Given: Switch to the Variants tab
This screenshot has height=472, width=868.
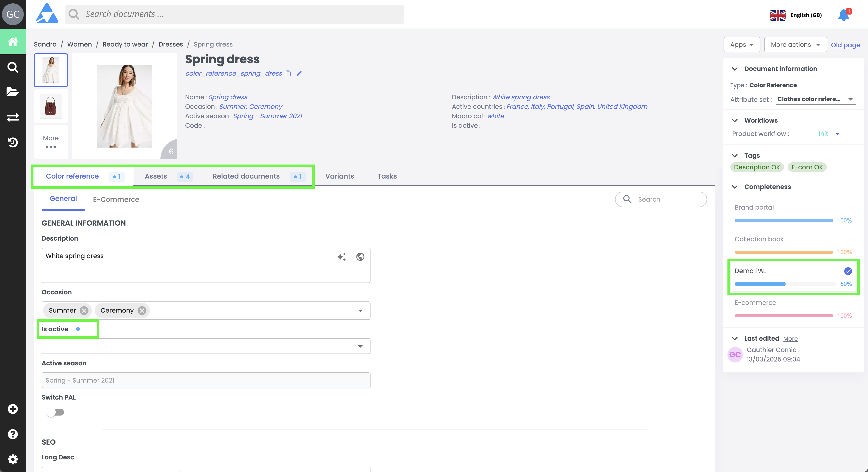Looking at the screenshot, I should (x=339, y=176).
